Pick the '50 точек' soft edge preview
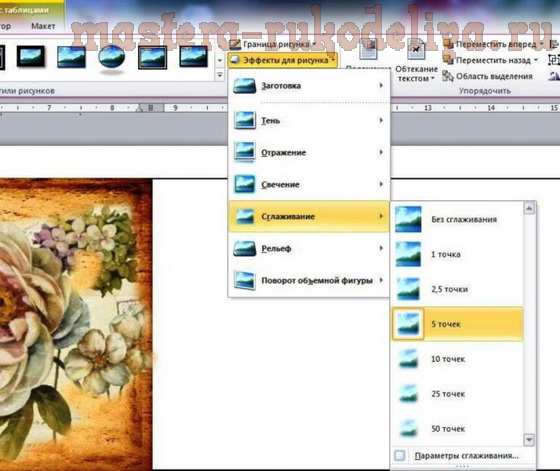Screen dimensions: 560x471 click(x=408, y=429)
